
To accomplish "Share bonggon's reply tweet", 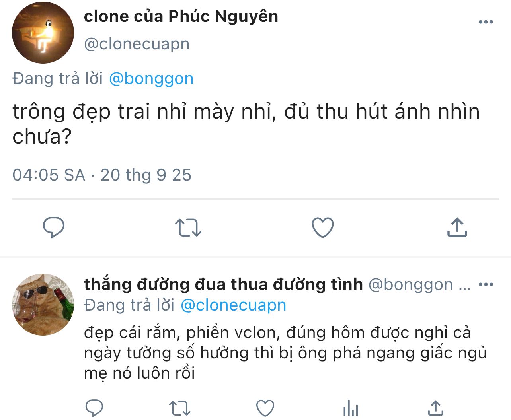I will 436,408.
